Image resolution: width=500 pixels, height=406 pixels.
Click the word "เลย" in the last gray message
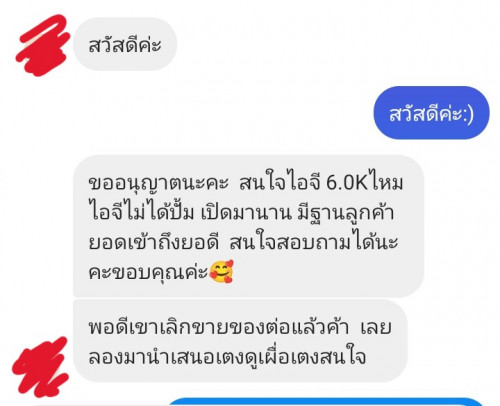[376, 327]
